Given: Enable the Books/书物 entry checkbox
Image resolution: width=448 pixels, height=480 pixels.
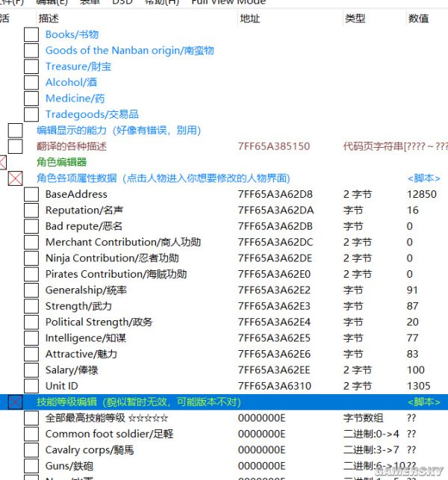Looking at the screenshot, I should click(x=31, y=34).
